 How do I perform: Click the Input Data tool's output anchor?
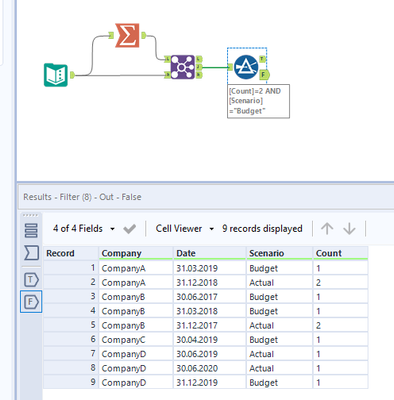72,75
